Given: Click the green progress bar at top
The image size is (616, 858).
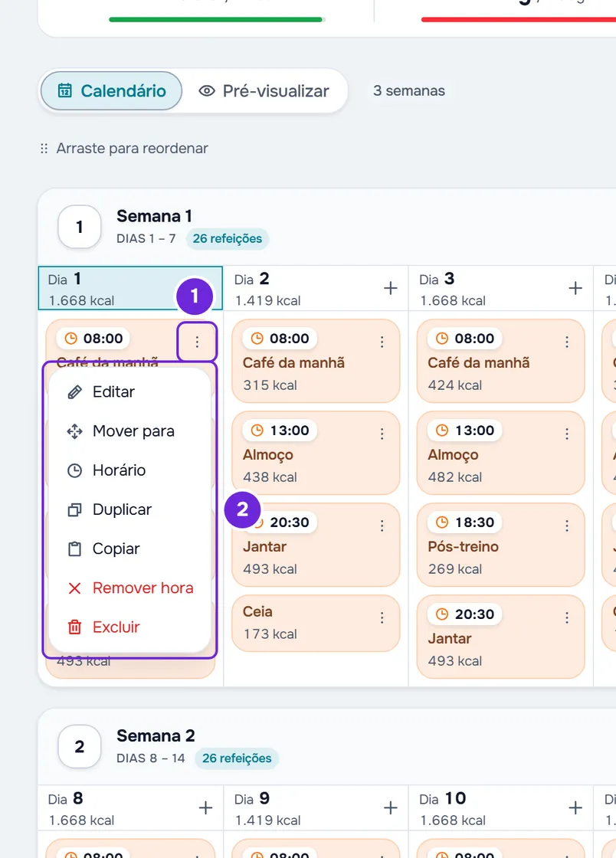Looking at the screenshot, I should tap(217, 20).
